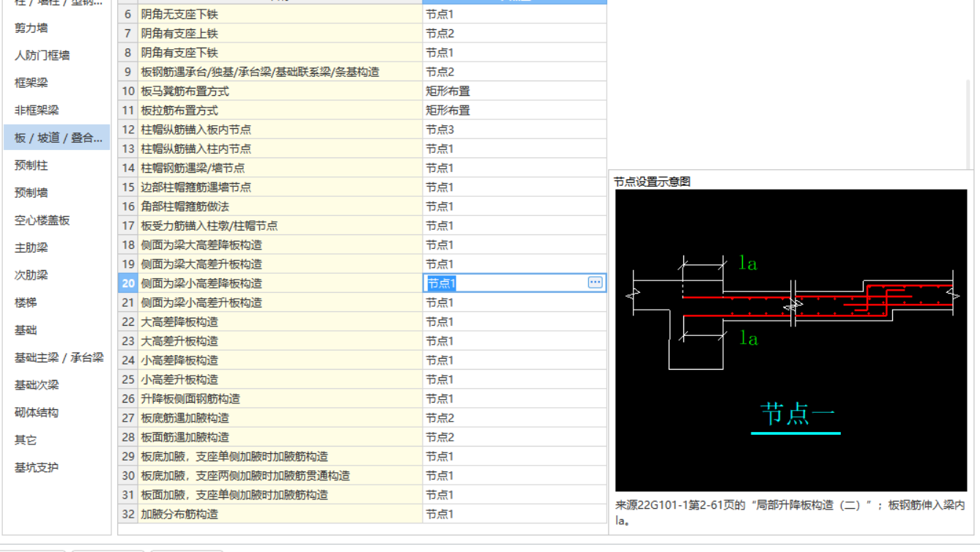Image resolution: width=980 pixels, height=552 pixels.
Task: Open 基础主梁 / 承台梁 category
Action: click(59, 357)
